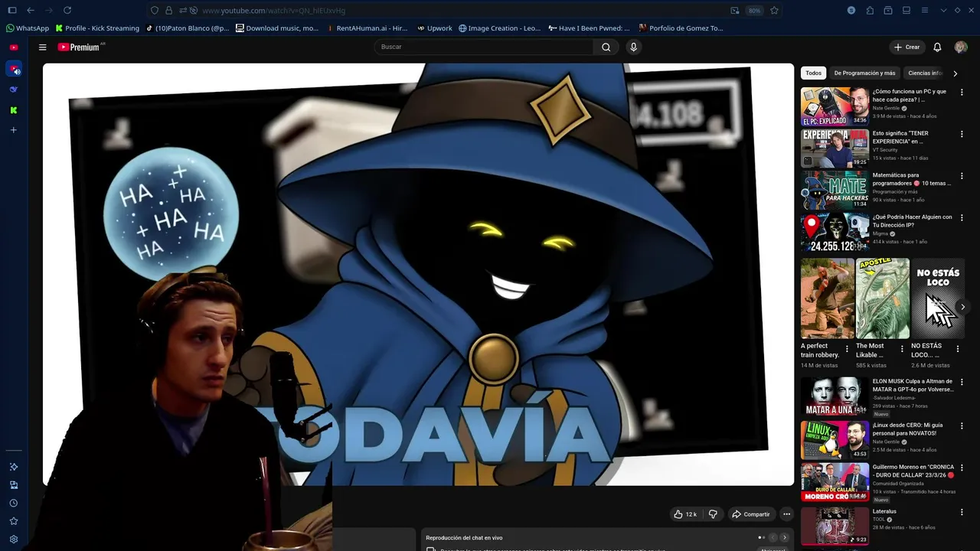The height and width of the screenshot is (551, 980).
Task: Open the Profile - Kick Streaming bookmark
Action: pos(97,28)
